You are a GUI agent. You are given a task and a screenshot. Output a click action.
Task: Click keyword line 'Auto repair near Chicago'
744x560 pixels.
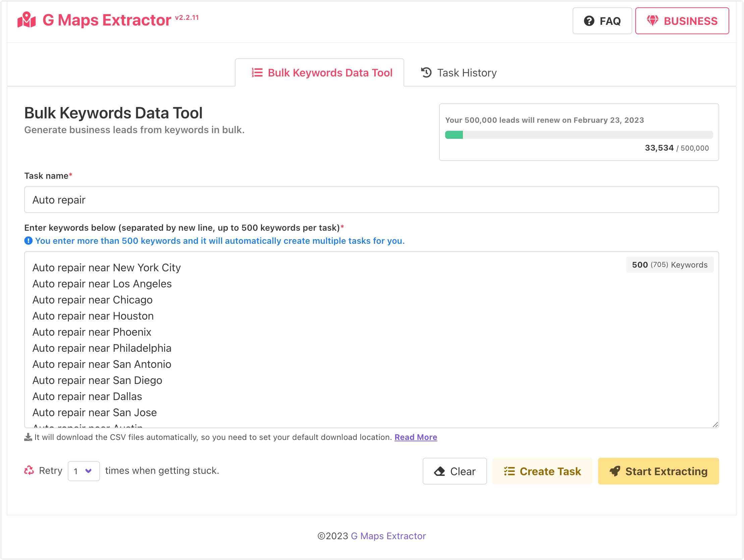point(92,300)
